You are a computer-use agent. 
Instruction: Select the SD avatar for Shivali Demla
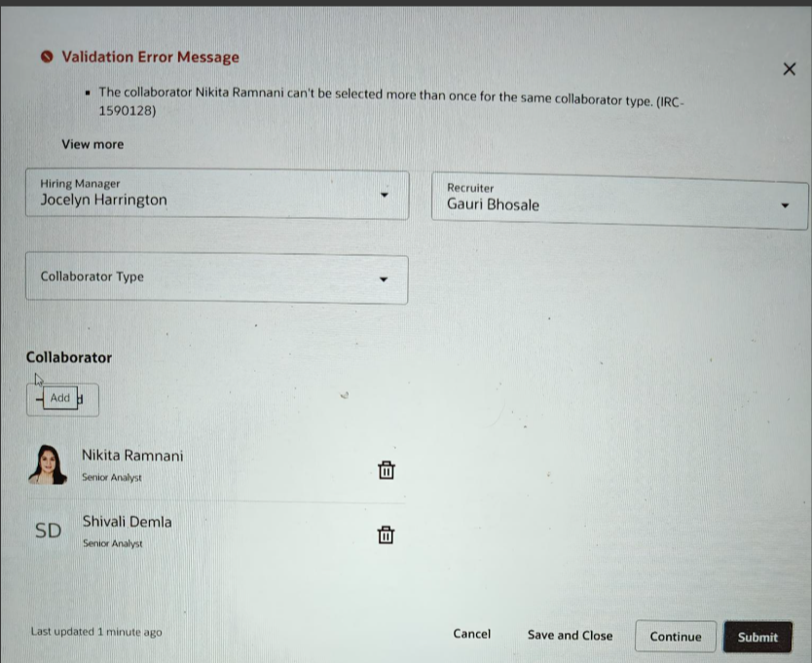48,530
